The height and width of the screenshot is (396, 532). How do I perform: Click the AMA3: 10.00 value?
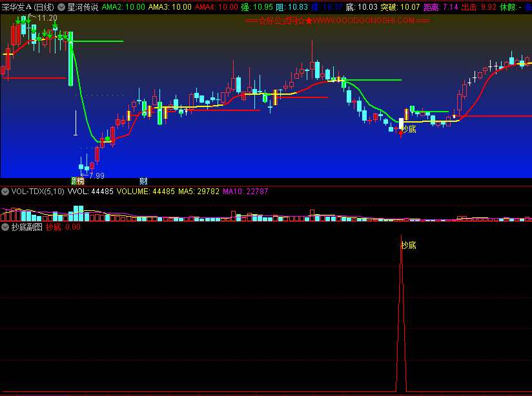click(170, 7)
